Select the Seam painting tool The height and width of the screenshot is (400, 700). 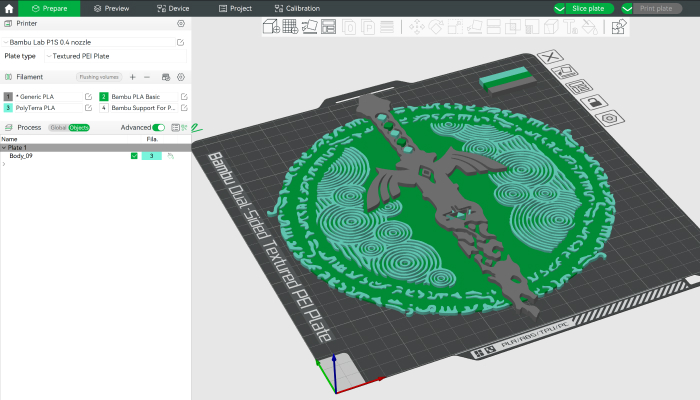pos(551,27)
